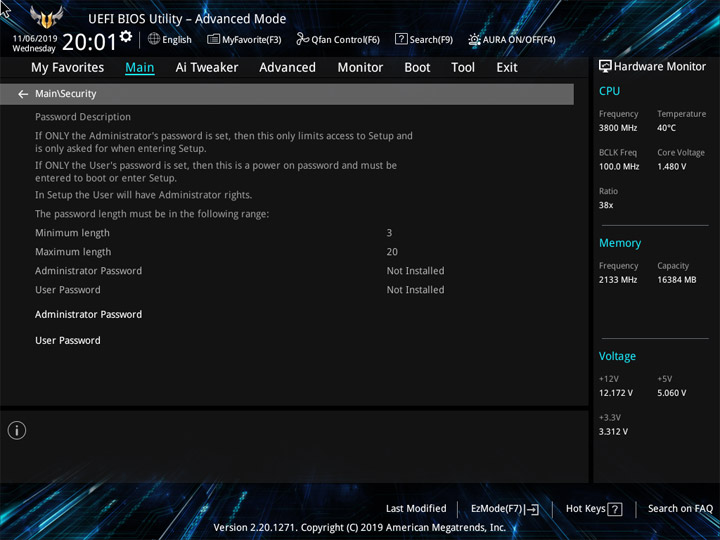The width and height of the screenshot is (720, 540).
Task: Click the Minimum length value 3
Action: point(389,233)
